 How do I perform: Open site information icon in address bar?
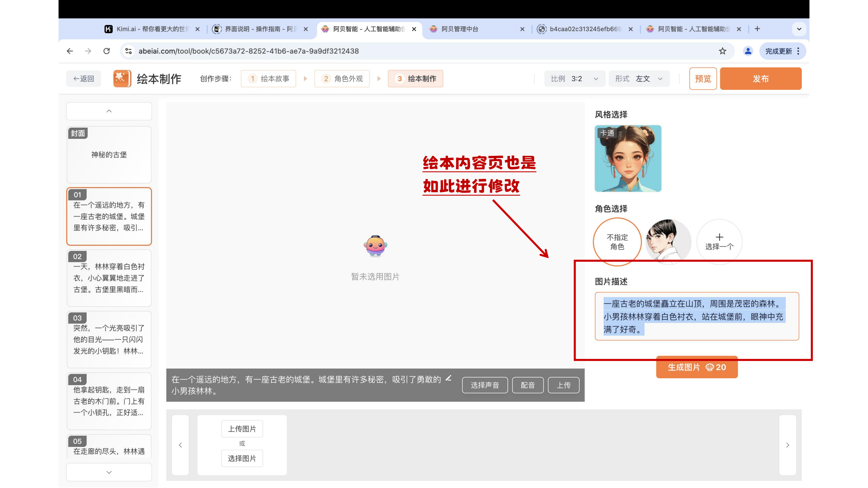pos(128,51)
